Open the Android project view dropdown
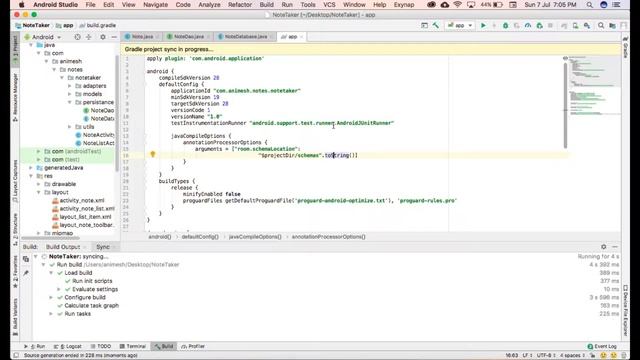 tap(43, 37)
